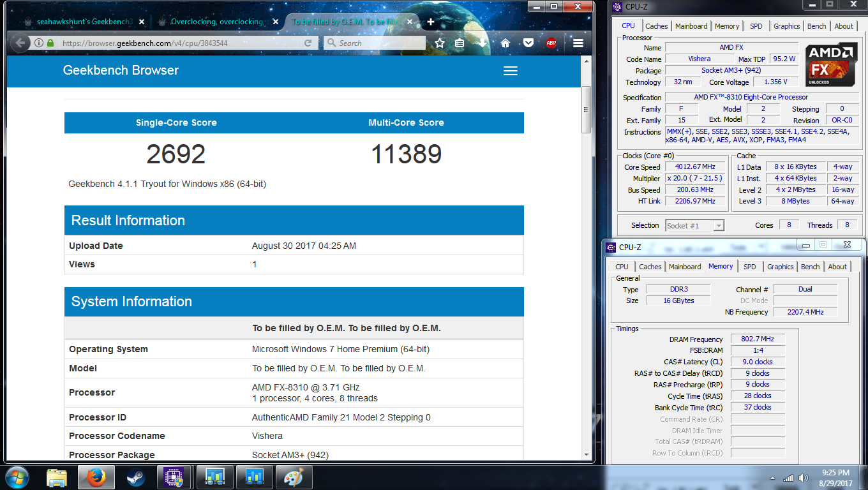Open the Downloads arrow icon
868x490 pixels.
[x=482, y=43]
